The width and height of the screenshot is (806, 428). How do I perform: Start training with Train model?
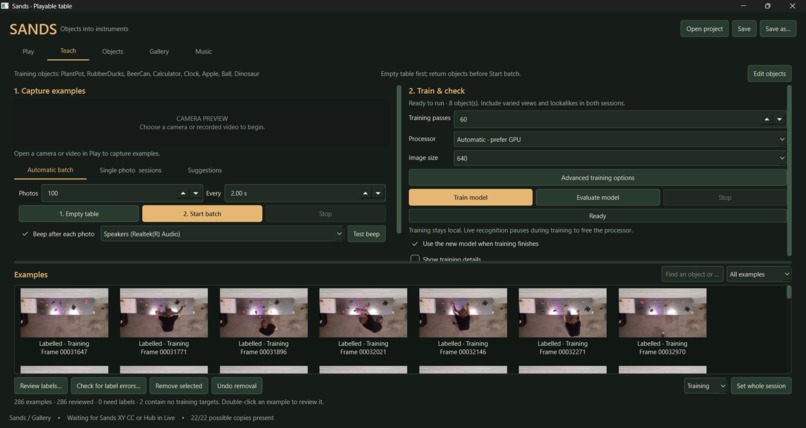click(x=470, y=197)
